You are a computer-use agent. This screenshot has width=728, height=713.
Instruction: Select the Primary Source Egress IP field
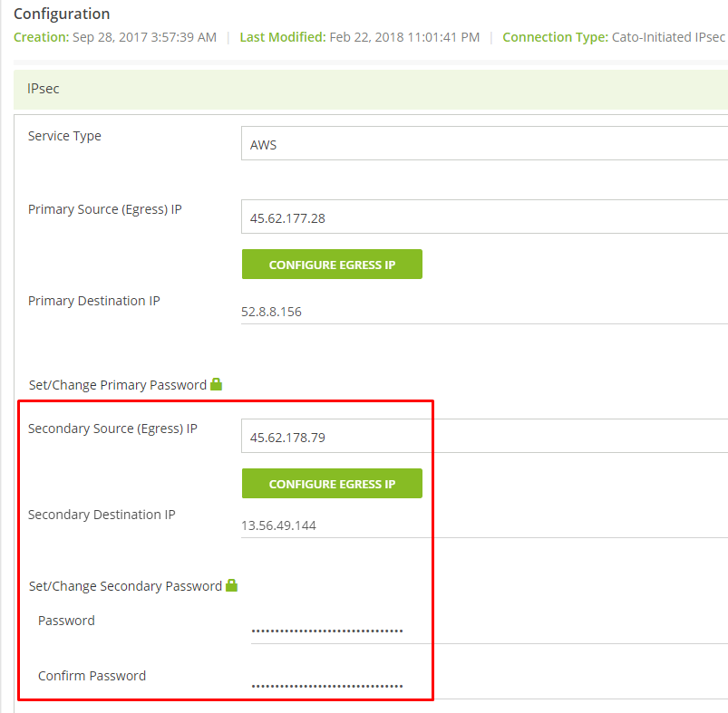[484, 217]
